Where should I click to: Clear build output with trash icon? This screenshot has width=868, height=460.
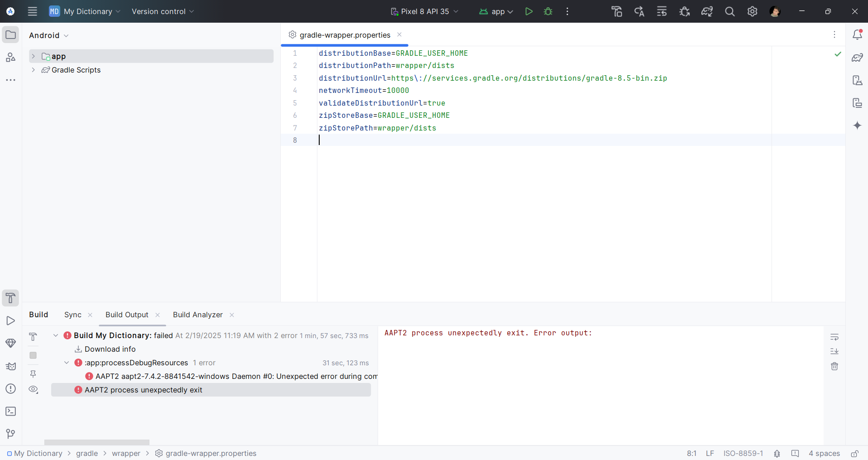point(834,366)
